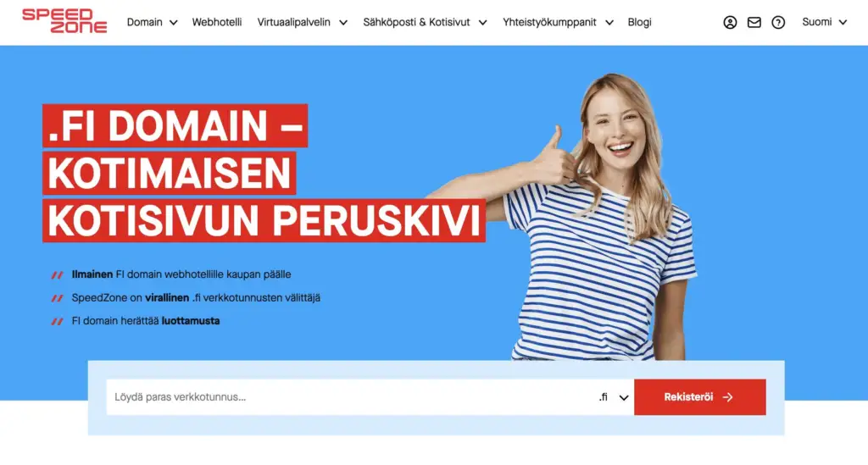Viewport: 868px width, 465px height.
Task: Open the Sähköposti & Kotisivut dropdown
Action: pyautogui.click(x=425, y=22)
